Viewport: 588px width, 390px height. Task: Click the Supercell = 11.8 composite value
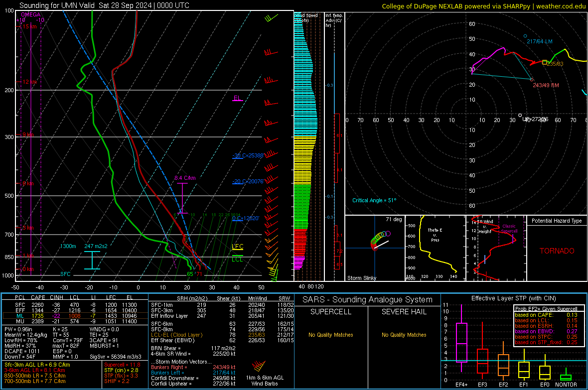(122, 365)
